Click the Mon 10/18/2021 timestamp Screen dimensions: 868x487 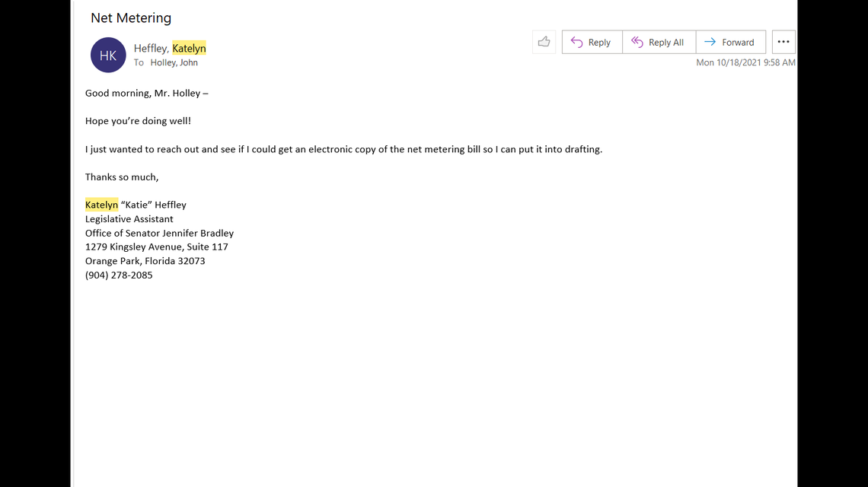tap(745, 62)
